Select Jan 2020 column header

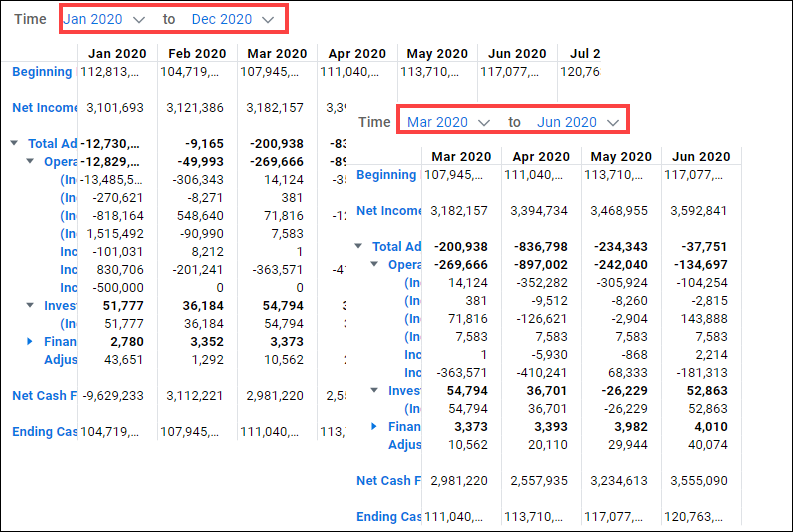tap(117, 54)
